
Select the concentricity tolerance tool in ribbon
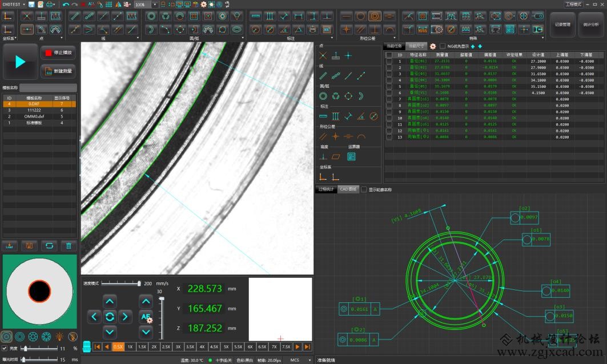[375, 16]
